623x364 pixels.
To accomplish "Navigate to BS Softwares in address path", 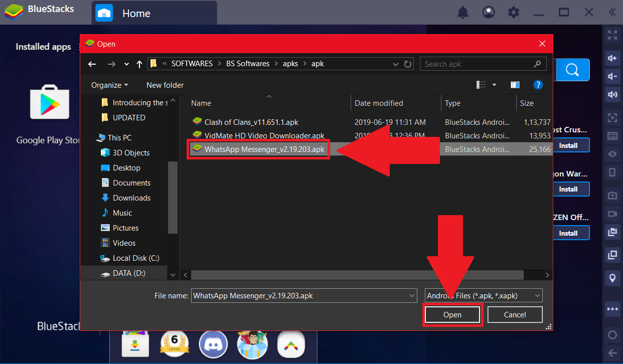I will tap(248, 64).
